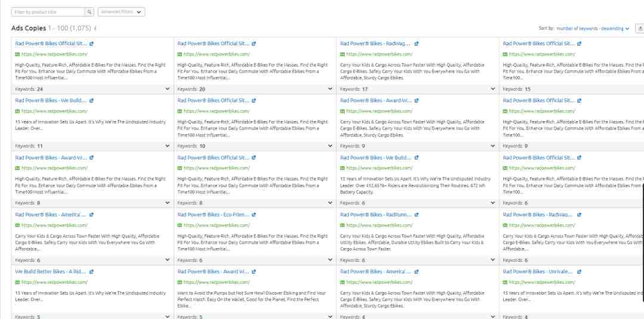Click the green Ad badge in the 'Unrivale...' card
This screenshot has height=319, width=644.
click(x=505, y=283)
